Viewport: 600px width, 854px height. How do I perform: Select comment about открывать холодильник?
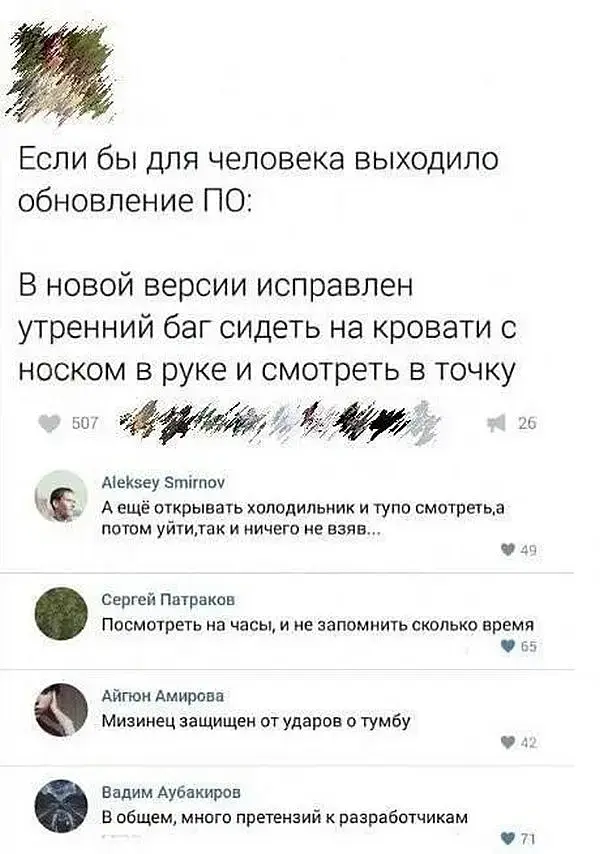(303, 519)
